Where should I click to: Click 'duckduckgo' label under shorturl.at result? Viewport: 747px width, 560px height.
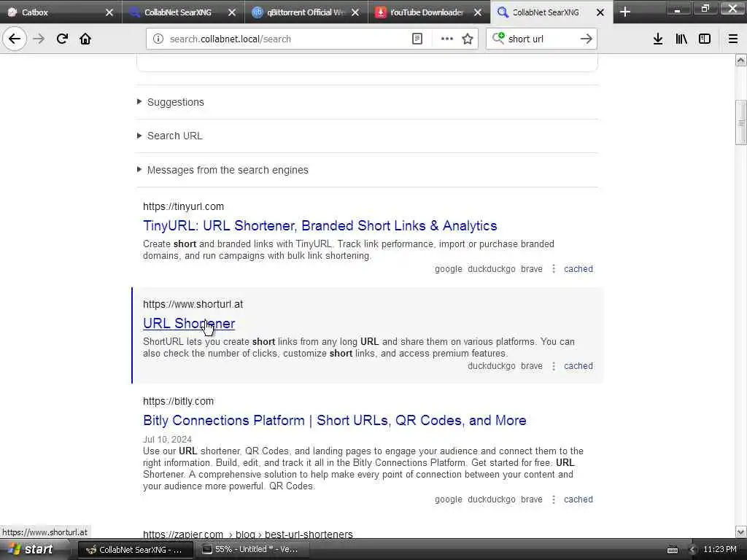[x=491, y=366]
